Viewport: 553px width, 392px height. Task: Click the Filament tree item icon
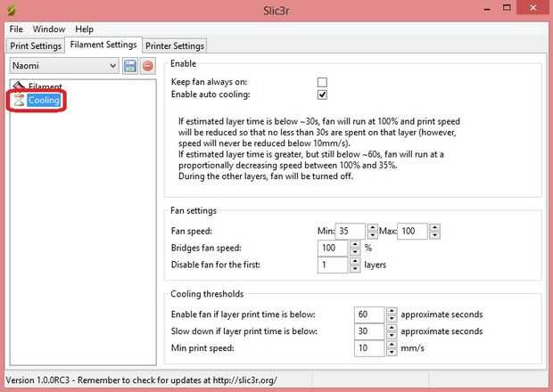19,86
